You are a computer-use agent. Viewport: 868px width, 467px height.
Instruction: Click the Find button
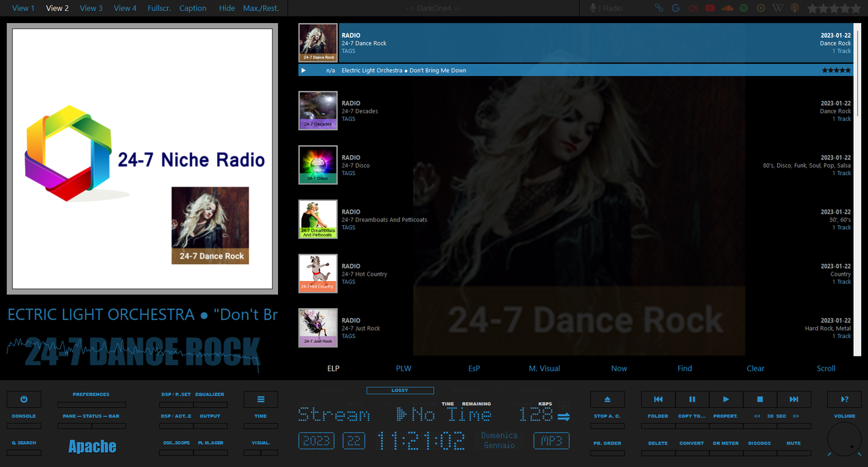685,369
